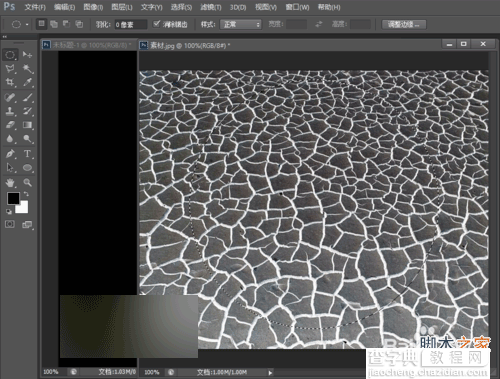Open the 文字(Y) Type menu

[x=151, y=7]
